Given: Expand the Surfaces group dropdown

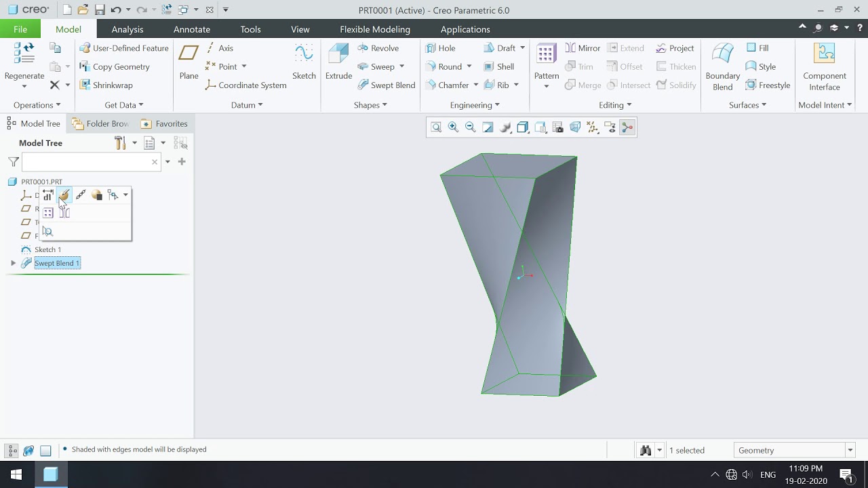Looking at the screenshot, I should pos(747,105).
